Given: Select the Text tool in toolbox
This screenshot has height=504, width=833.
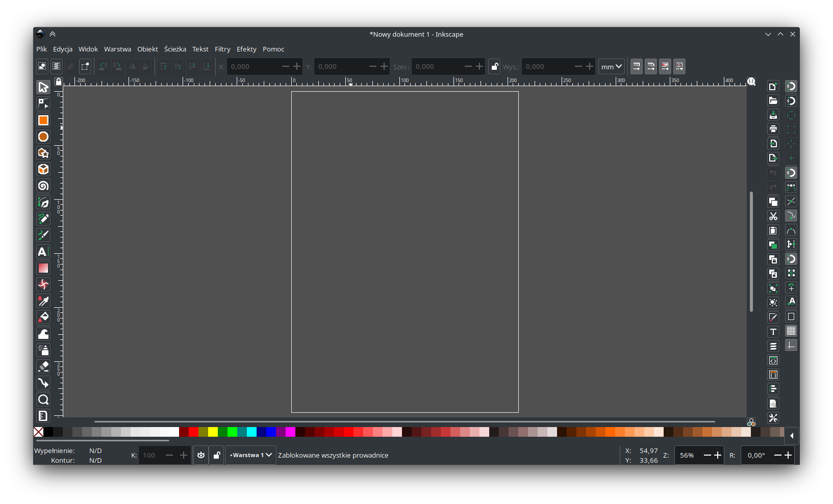Looking at the screenshot, I should coord(43,252).
